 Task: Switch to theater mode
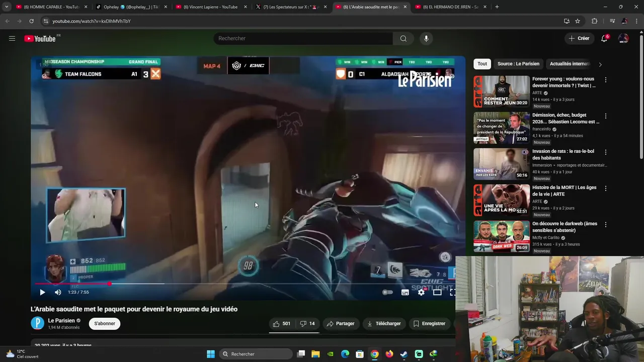click(x=437, y=292)
